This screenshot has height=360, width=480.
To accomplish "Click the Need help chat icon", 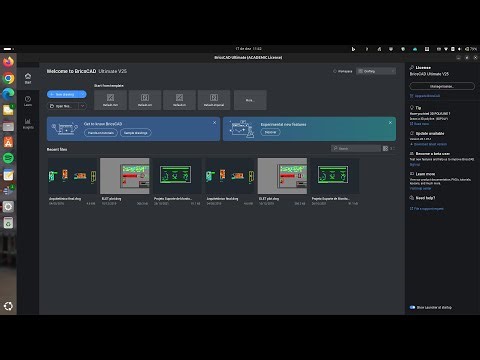I will coord(412,198).
